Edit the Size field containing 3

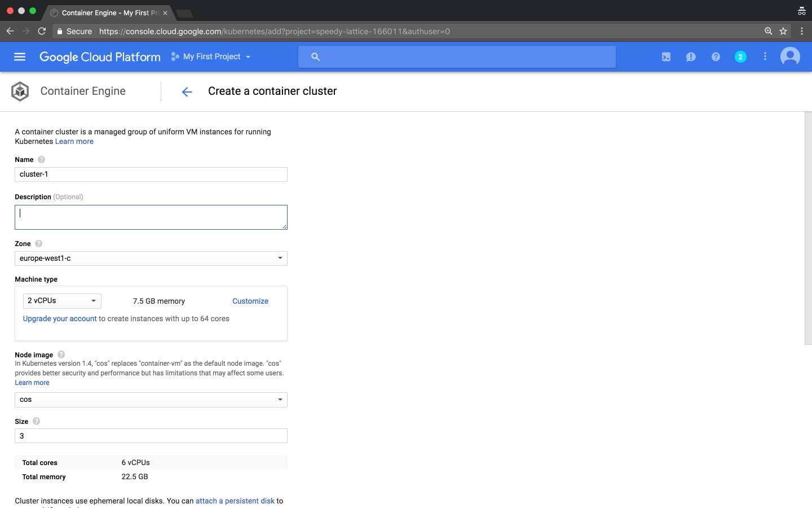tap(151, 436)
